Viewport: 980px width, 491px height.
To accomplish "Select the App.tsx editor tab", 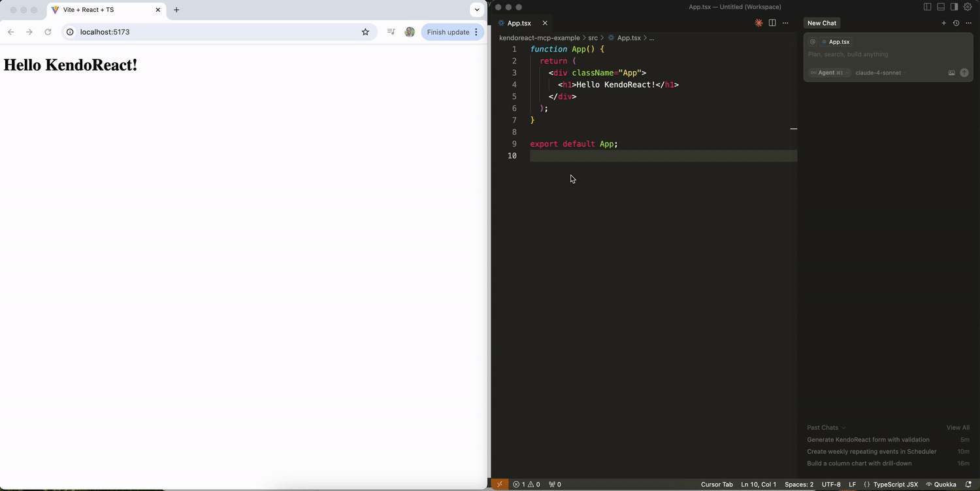I will point(519,23).
